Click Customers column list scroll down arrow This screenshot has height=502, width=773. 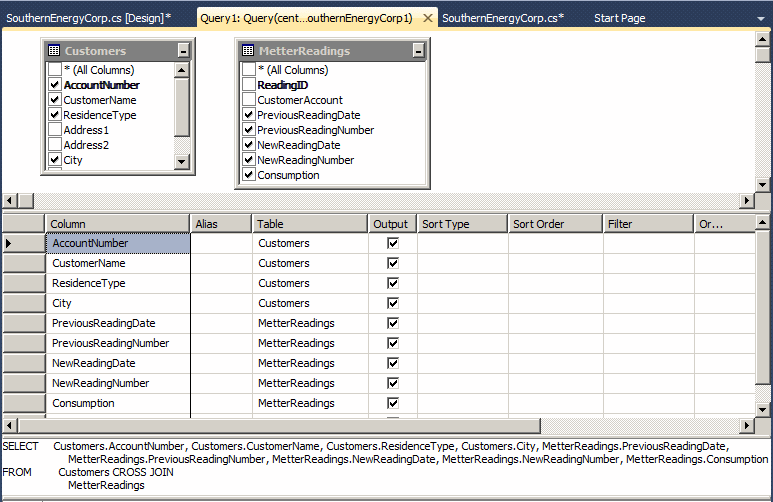pyautogui.click(x=182, y=161)
